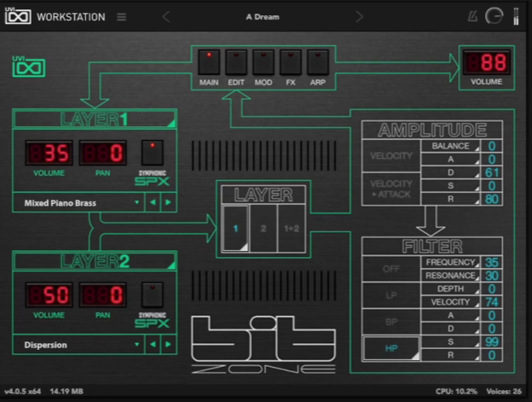Select layer 2 for editing
The image size is (532, 402).
coord(263,228)
